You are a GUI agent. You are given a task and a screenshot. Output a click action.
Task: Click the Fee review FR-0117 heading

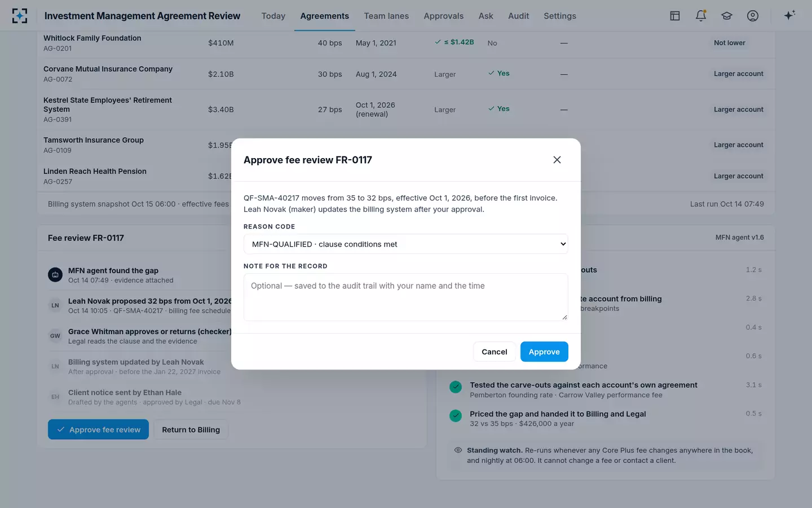(86, 238)
